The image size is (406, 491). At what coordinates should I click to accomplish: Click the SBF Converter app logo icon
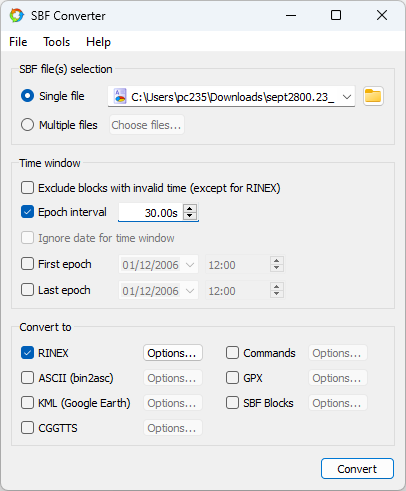tap(17, 16)
